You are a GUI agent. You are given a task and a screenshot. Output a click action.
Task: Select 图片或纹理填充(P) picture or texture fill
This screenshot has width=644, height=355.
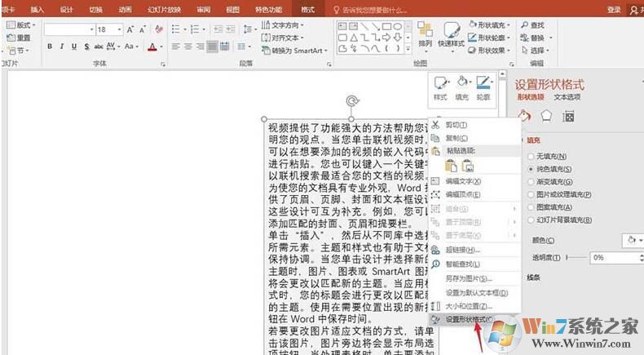[x=531, y=194]
